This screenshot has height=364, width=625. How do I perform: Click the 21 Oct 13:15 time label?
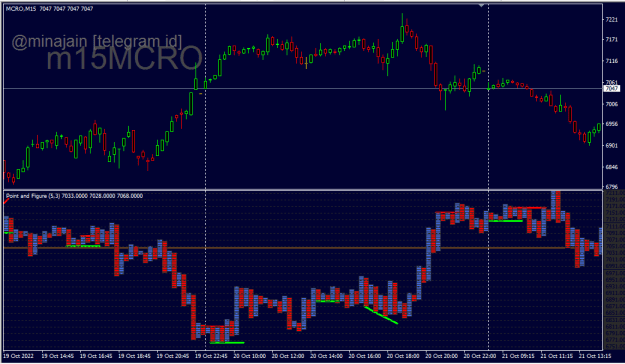(x=595, y=356)
